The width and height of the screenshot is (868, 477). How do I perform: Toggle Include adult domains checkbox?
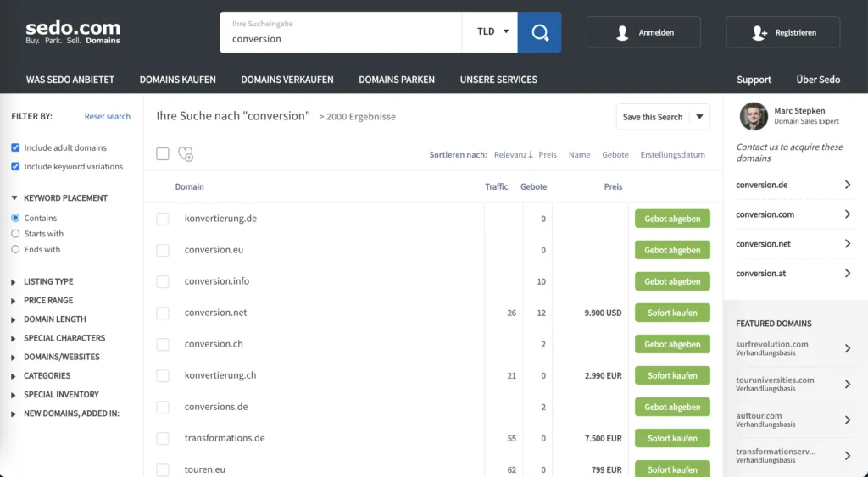coord(15,147)
